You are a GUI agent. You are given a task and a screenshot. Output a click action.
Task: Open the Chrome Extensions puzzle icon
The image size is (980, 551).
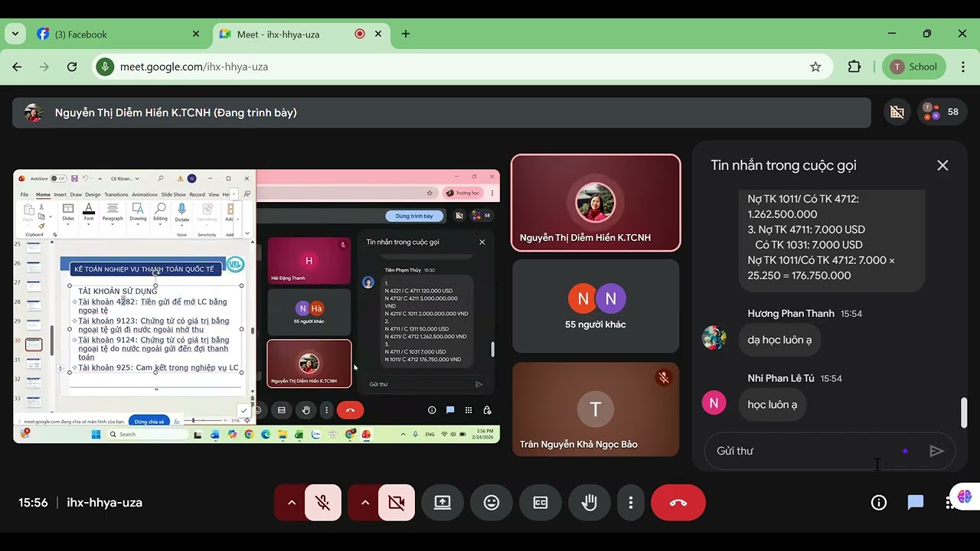point(854,67)
